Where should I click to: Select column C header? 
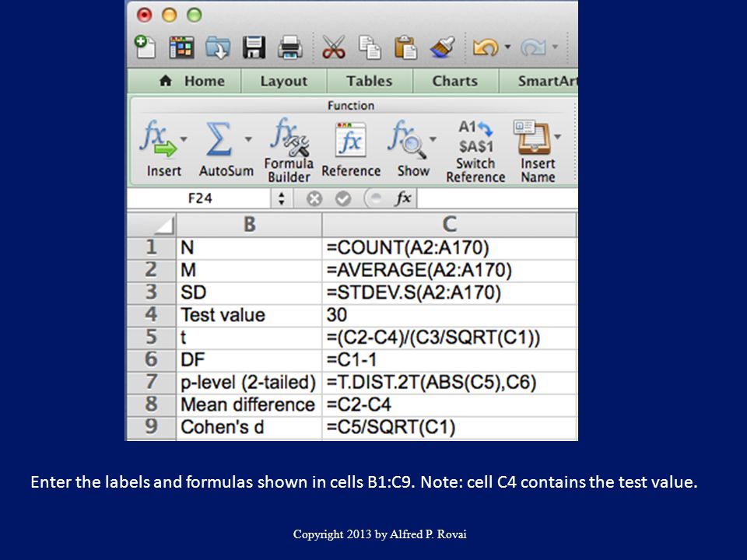click(x=449, y=224)
